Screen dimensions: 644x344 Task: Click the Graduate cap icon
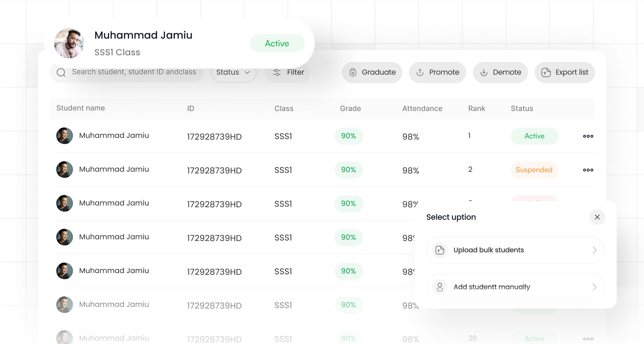(353, 73)
